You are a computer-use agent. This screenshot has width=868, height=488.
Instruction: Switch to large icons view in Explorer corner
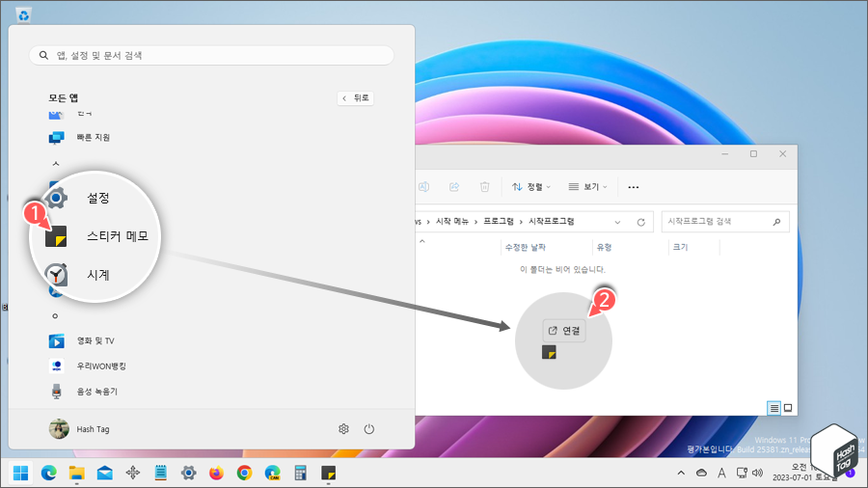pyautogui.click(x=788, y=408)
